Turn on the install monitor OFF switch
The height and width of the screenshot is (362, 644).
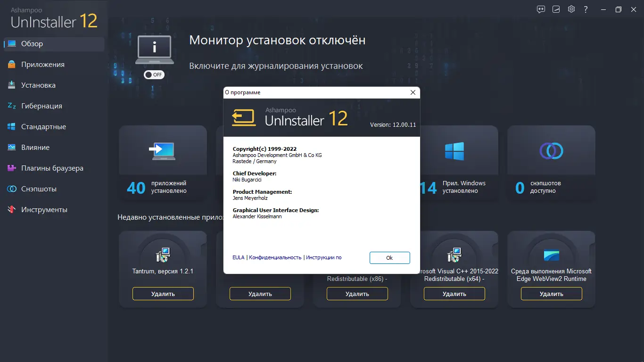tap(154, 74)
